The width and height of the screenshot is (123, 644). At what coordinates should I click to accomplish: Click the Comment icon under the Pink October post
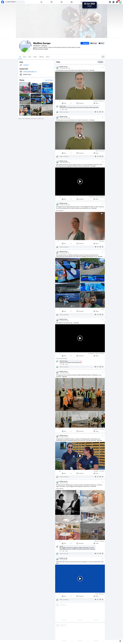click(x=77, y=199)
